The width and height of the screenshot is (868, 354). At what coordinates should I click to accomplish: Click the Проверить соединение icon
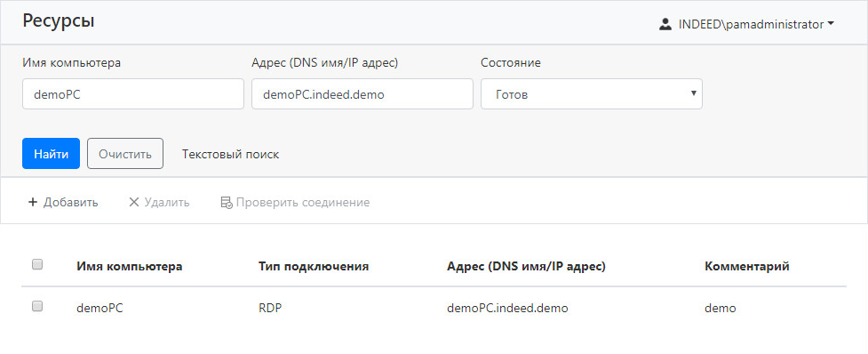click(x=227, y=203)
